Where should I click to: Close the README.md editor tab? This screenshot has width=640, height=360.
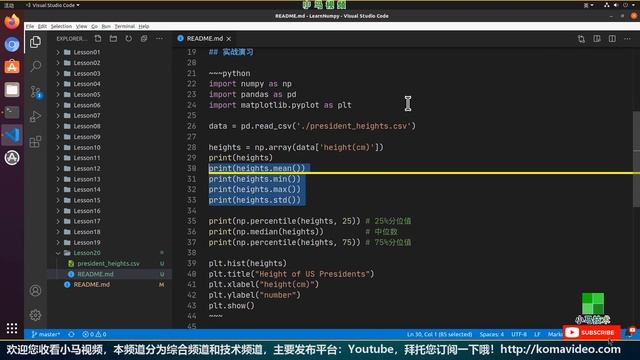[x=229, y=39]
